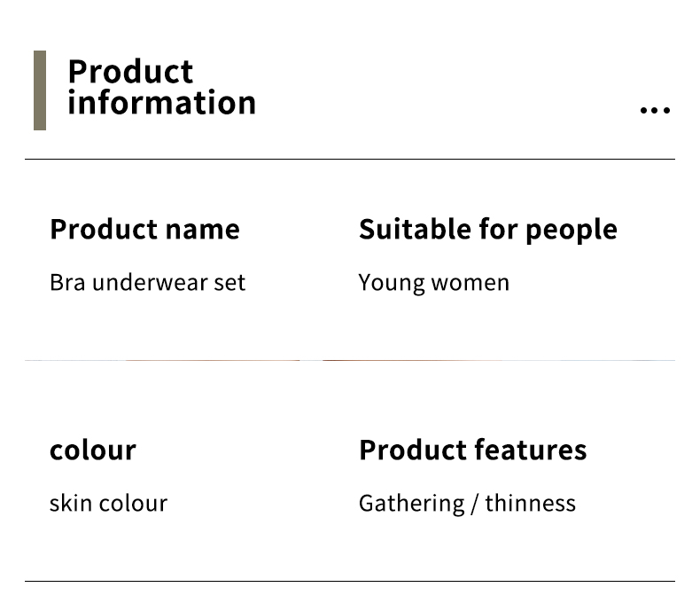Click the word "Gathering" in features
700x603 pixels.
412,504
